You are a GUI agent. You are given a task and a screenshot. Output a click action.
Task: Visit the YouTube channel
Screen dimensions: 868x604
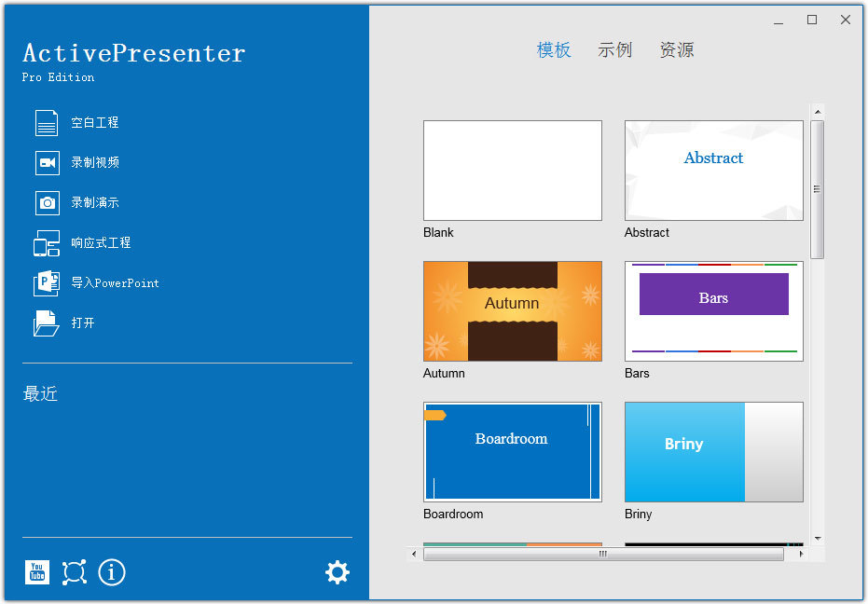coord(37,572)
